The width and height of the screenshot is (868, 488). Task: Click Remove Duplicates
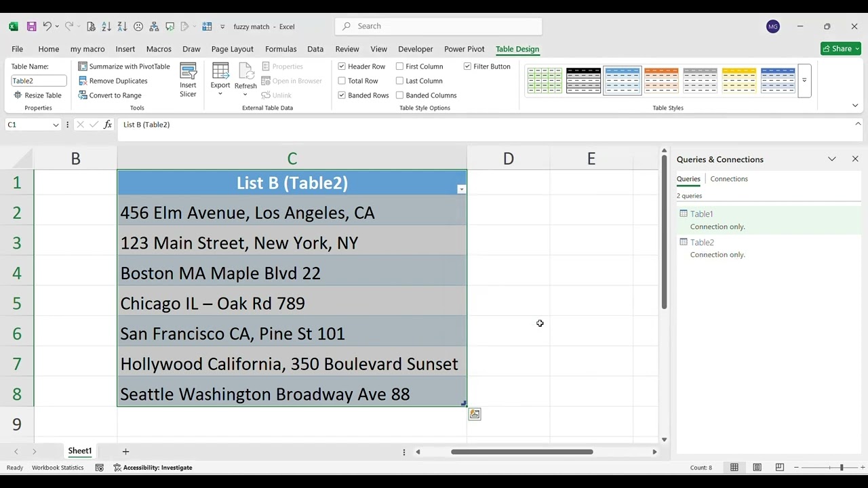pyautogui.click(x=113, y=81)
